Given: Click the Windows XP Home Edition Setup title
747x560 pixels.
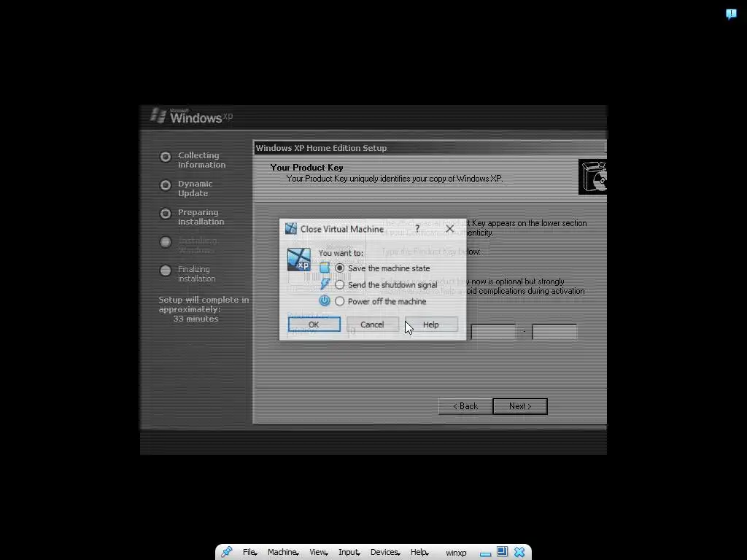Looking at the screenshot, I should pyautogui.click(x=321, y=148).
